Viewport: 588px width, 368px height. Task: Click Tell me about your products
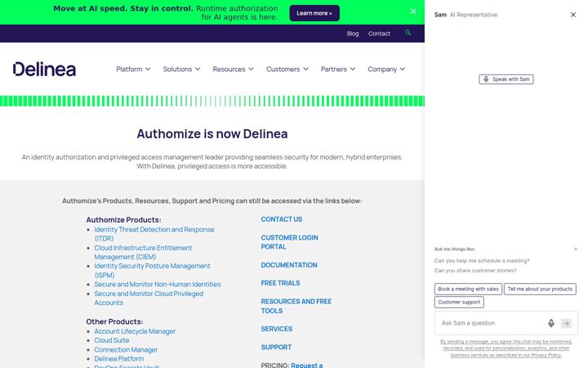540,289
